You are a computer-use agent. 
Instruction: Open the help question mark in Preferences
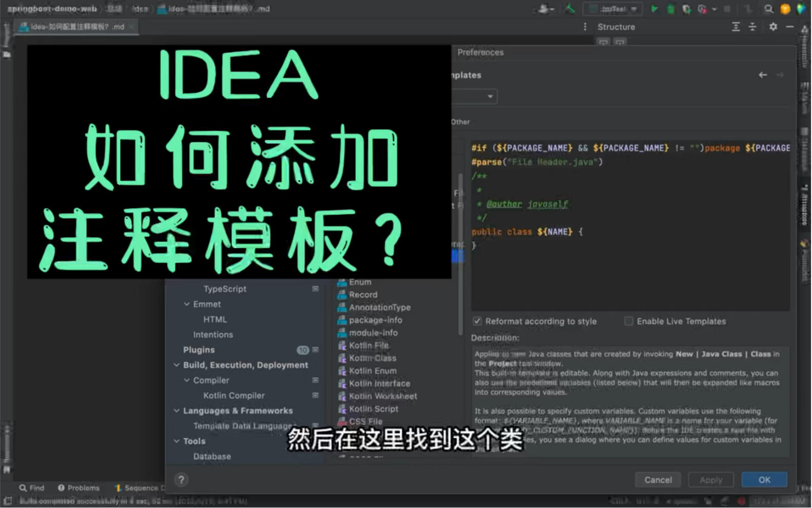(181, 480)
